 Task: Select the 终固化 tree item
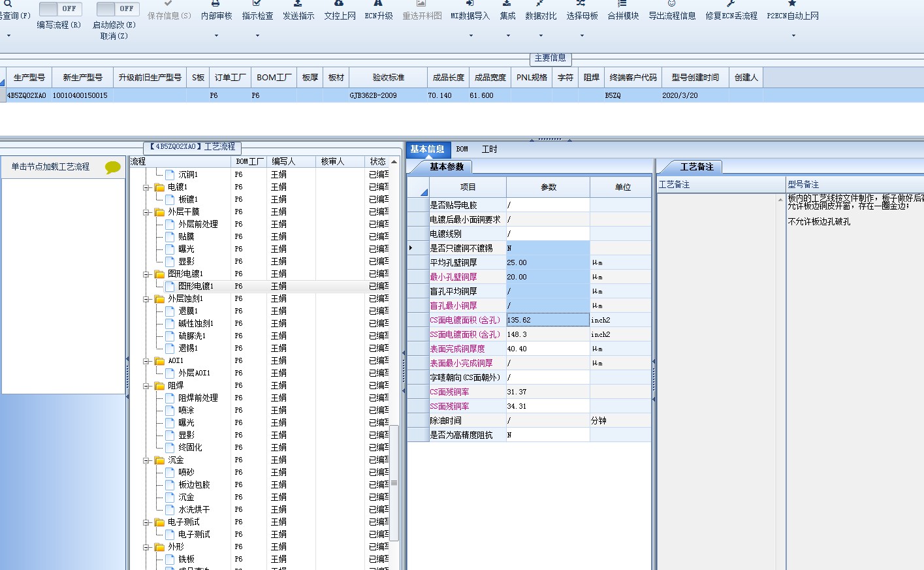pos(190,448)
